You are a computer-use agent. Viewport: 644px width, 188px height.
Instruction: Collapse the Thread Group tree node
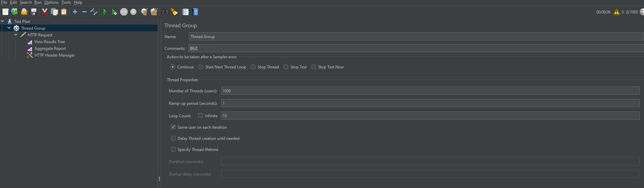[x=9, y=28]
